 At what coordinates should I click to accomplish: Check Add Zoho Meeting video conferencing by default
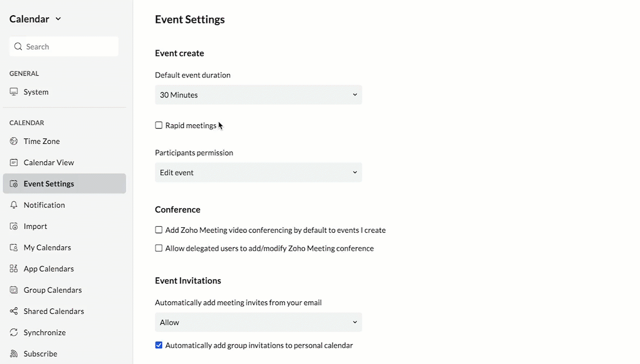pos(159,230)
